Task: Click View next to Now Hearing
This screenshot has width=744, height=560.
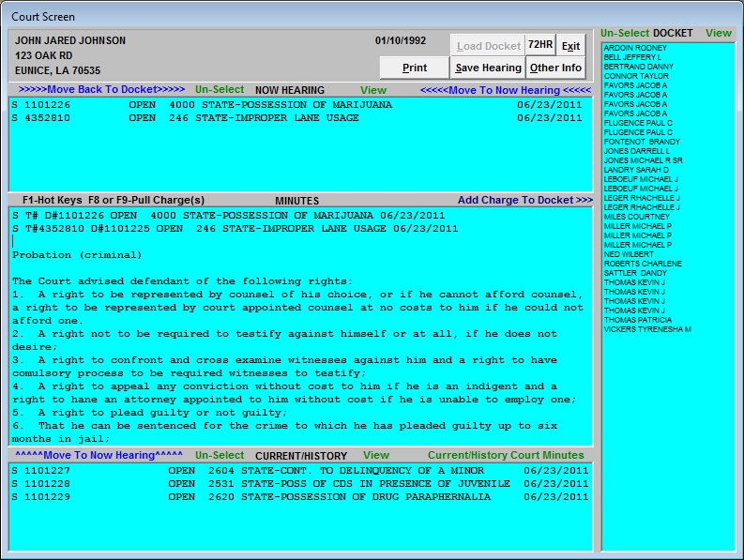Action: [x=373, y=90]
